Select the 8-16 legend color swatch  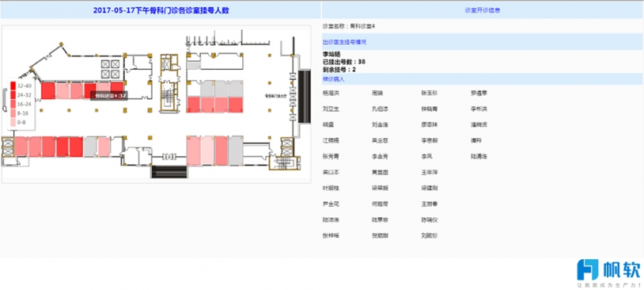[x=13, y=113]
